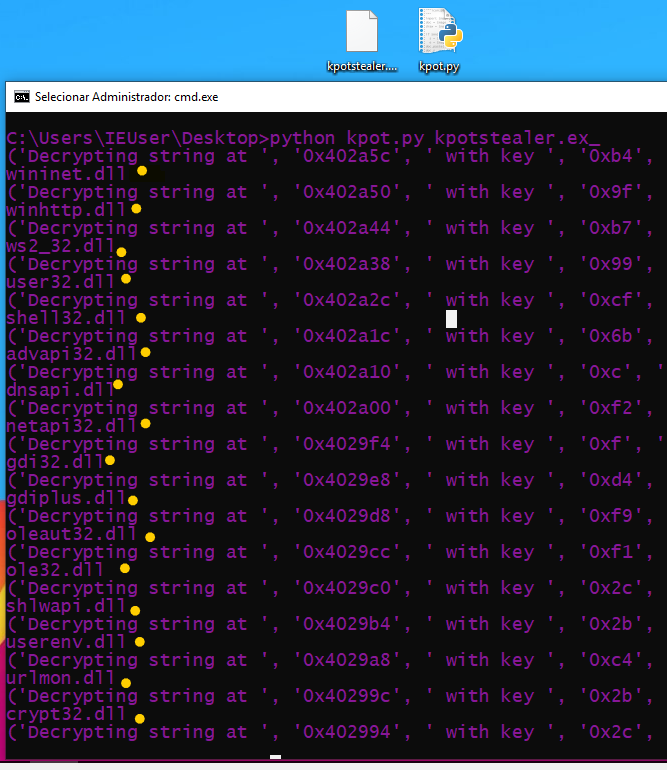Click the key value '0xf1'
This screenshot has height=770, width=667.
[x=611, y=552]
